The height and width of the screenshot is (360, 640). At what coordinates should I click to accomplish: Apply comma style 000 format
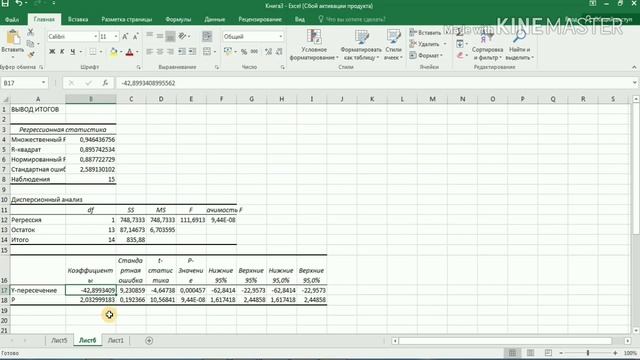click(x=254, y=52)
